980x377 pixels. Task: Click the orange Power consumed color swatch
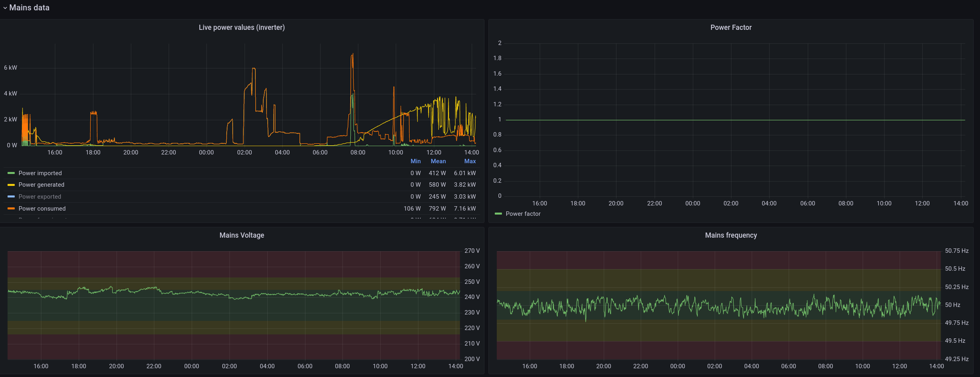tap(11, 209)
